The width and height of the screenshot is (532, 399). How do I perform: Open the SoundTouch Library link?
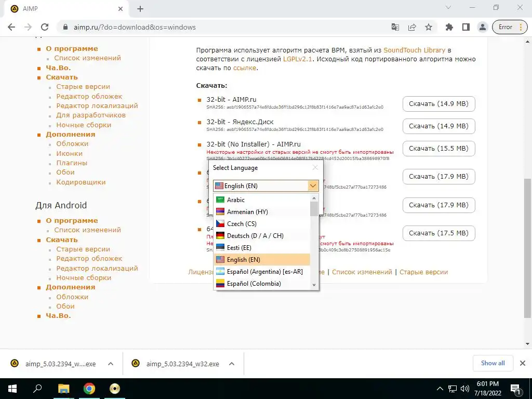(x=414, y=50)
